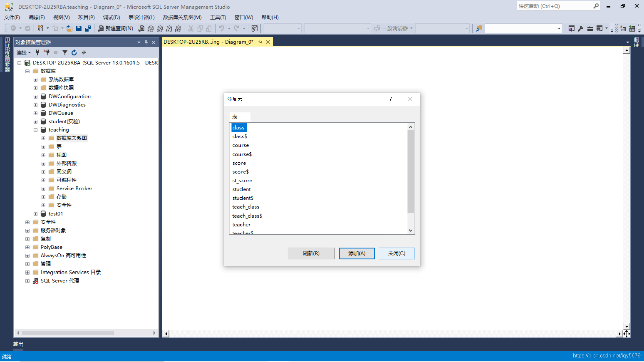Click the Disconnect plug icon

46,52
